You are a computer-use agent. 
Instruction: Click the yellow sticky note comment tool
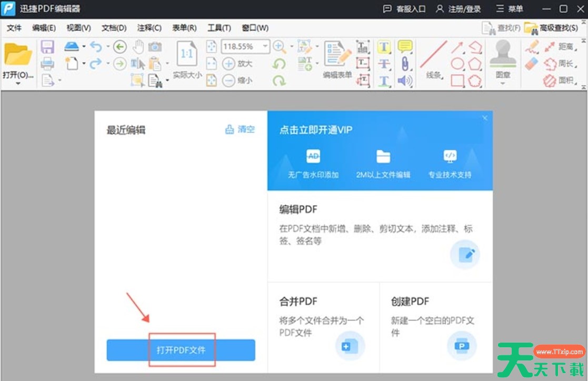tap(404, 47)
